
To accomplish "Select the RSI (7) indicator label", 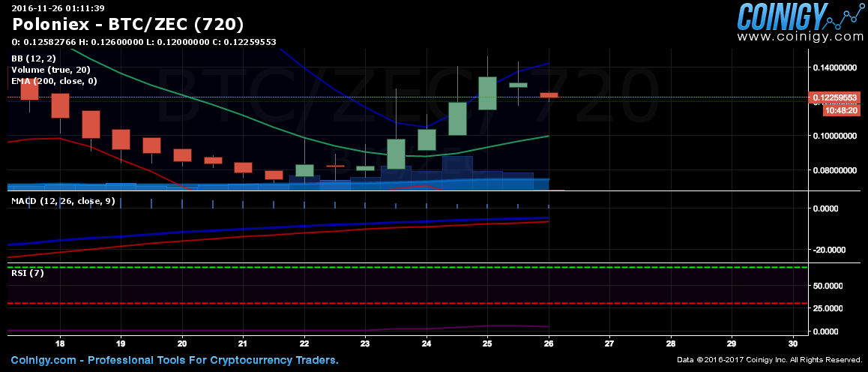I will (28, 273).
